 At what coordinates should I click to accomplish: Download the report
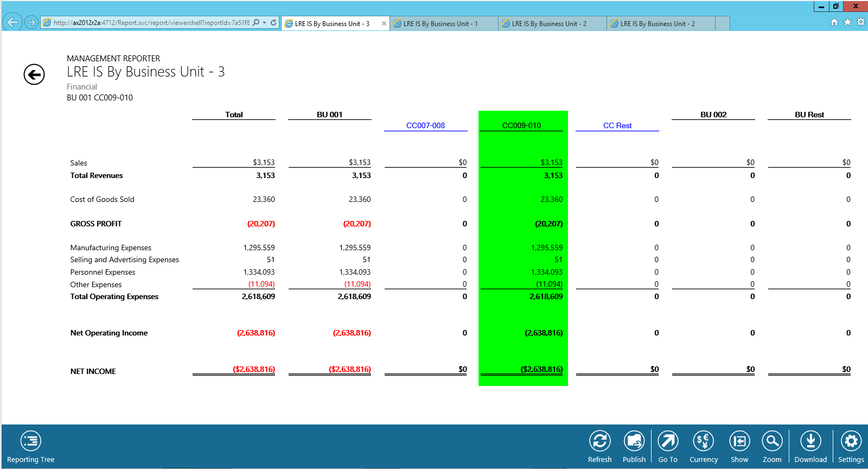pos(810,441)
